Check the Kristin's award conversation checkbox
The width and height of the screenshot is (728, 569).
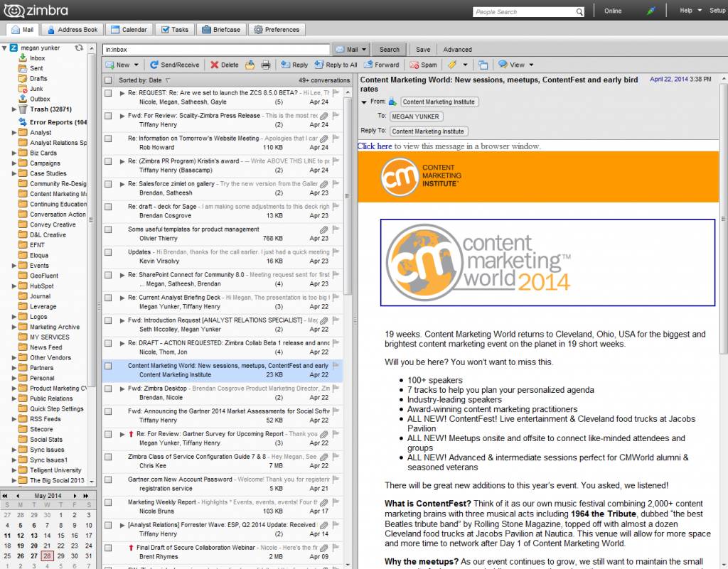pos(108,161)
